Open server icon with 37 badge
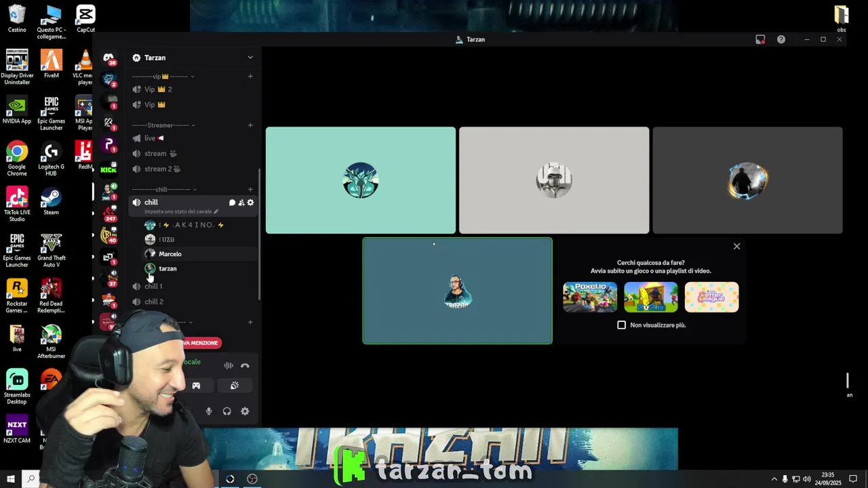This screenshot has height=488, width=868. [108, 279]
